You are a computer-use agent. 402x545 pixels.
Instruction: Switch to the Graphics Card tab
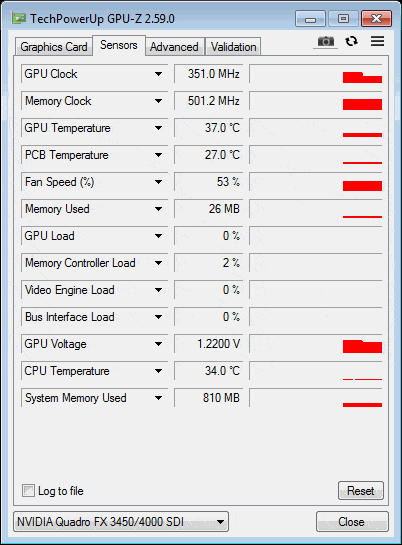point(54,47)
